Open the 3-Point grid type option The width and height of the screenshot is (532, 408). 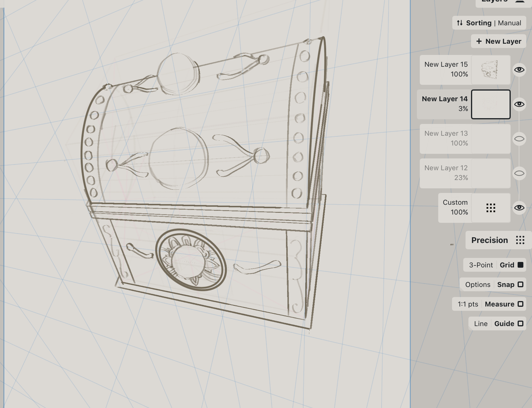[x=481, y=265]
